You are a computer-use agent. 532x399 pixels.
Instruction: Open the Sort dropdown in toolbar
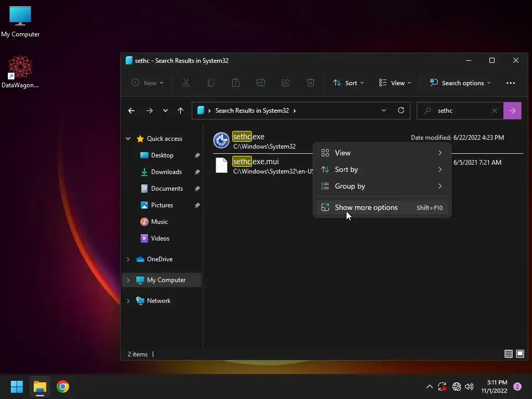(349, 83)
